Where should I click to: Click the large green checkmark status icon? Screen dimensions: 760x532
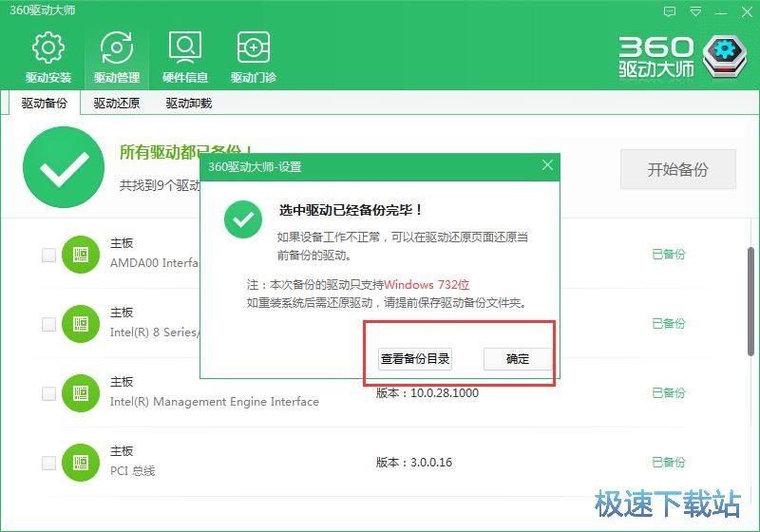coord(64,167)
